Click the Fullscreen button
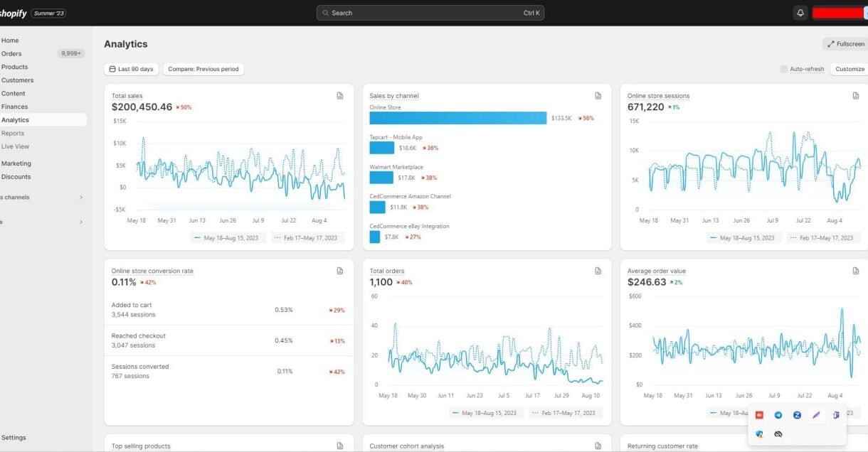The height and width of the screenshot is (452, 868). [x=846, y=44]
